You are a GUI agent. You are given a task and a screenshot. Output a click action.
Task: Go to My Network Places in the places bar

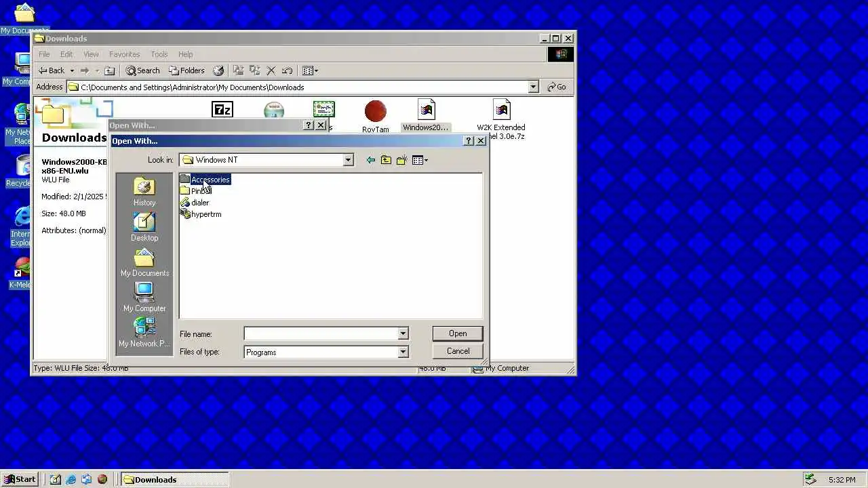coord(144,333)
